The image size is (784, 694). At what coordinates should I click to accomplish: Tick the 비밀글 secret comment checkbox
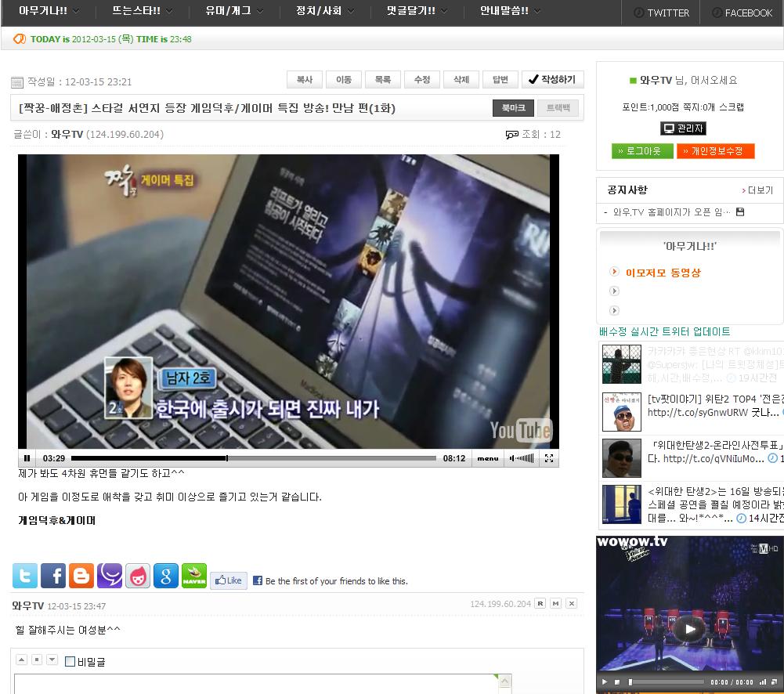(x=70, y=661)
